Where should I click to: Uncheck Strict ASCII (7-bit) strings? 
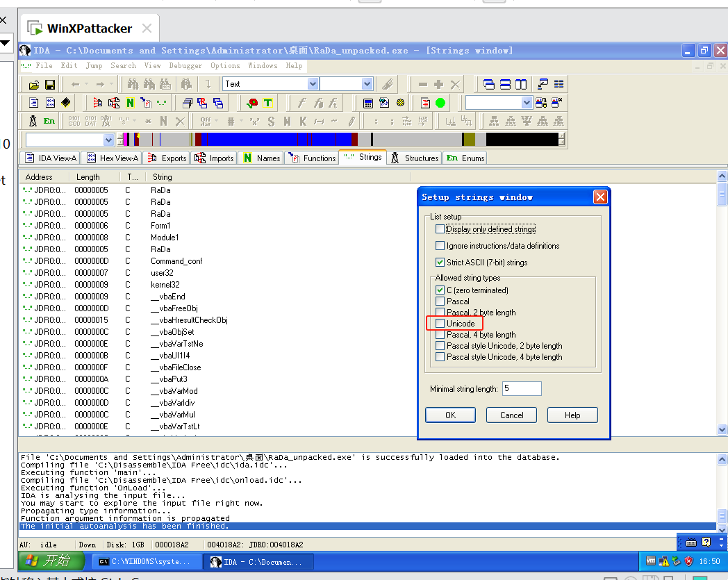click(440, 263)
